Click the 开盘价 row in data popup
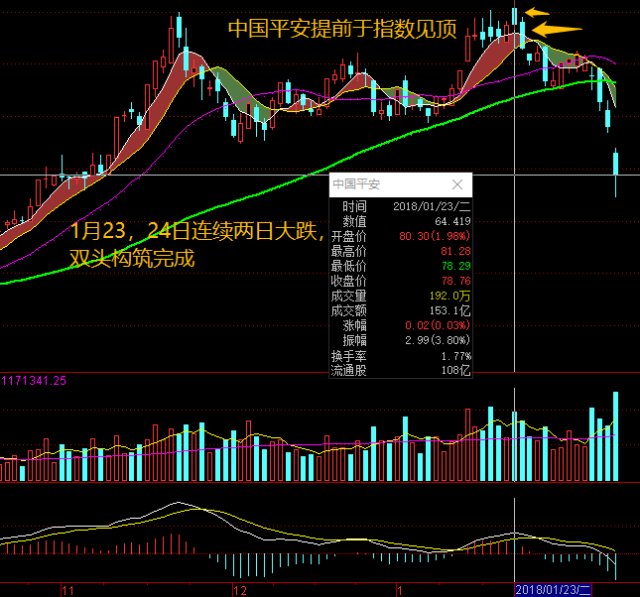This screenshot has width=640, height=597. coord(400,236)
